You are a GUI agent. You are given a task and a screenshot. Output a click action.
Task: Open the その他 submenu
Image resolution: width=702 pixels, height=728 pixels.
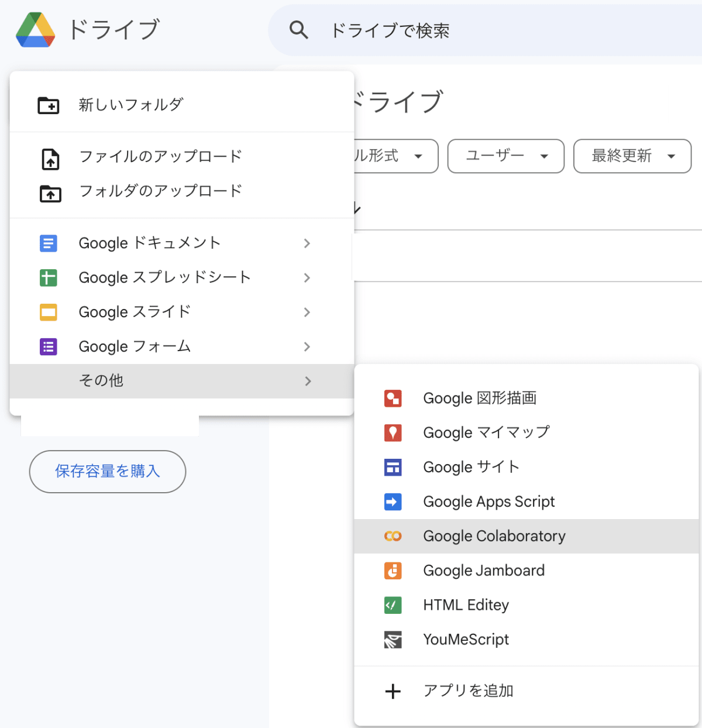click(x=182, y=381)
